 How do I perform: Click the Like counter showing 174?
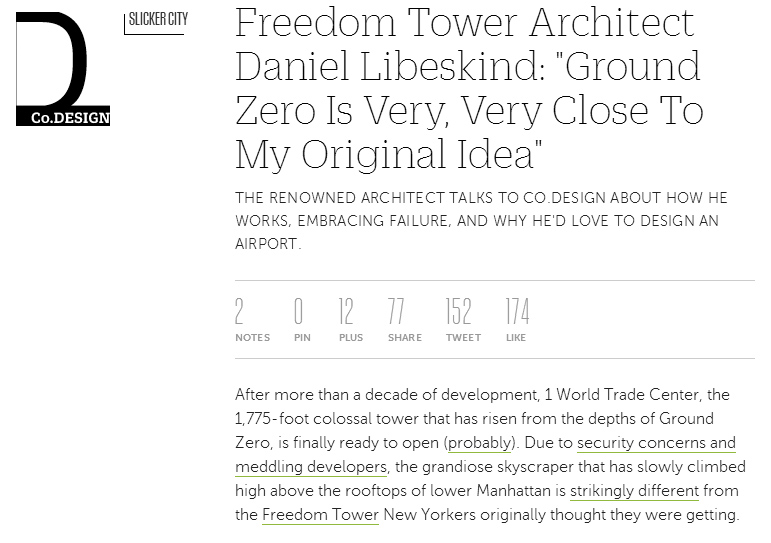click(x=516, y=321)
